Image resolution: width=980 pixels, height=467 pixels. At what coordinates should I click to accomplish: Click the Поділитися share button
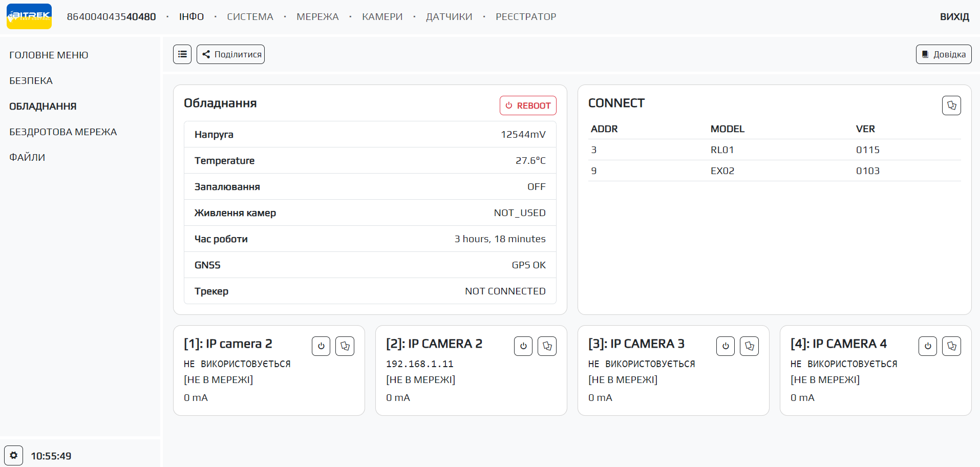coord(230,54)
